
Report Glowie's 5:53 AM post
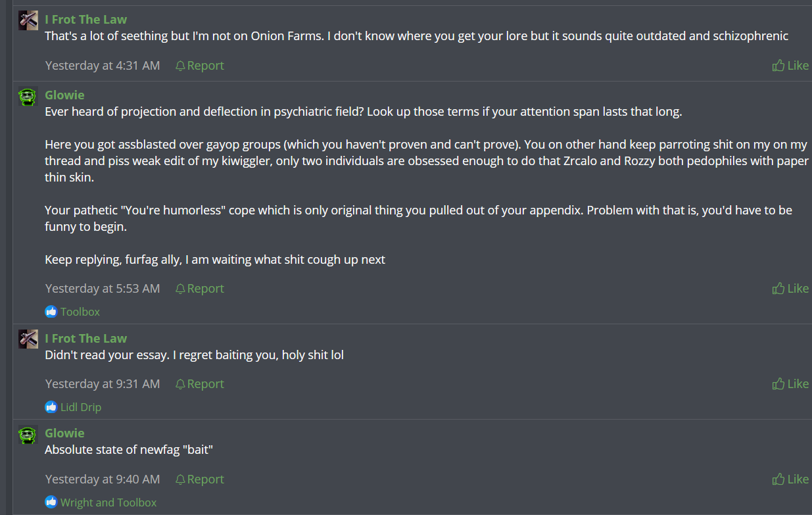coord(200,288)
